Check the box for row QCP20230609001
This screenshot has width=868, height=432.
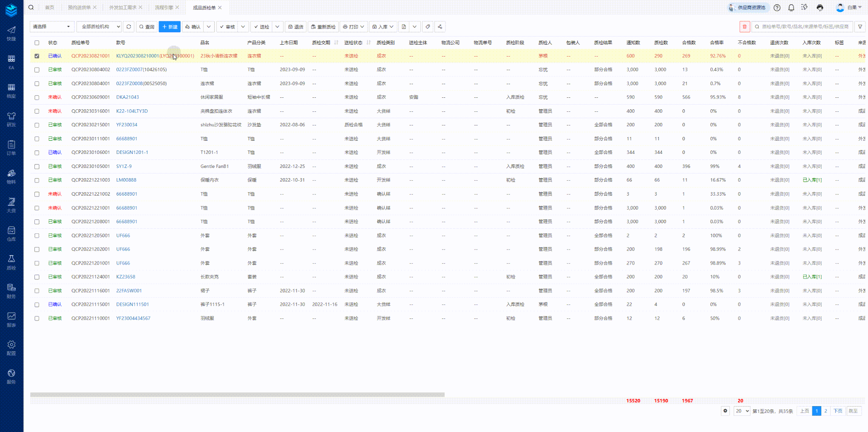pyautogui.click(x=37, y=97)
